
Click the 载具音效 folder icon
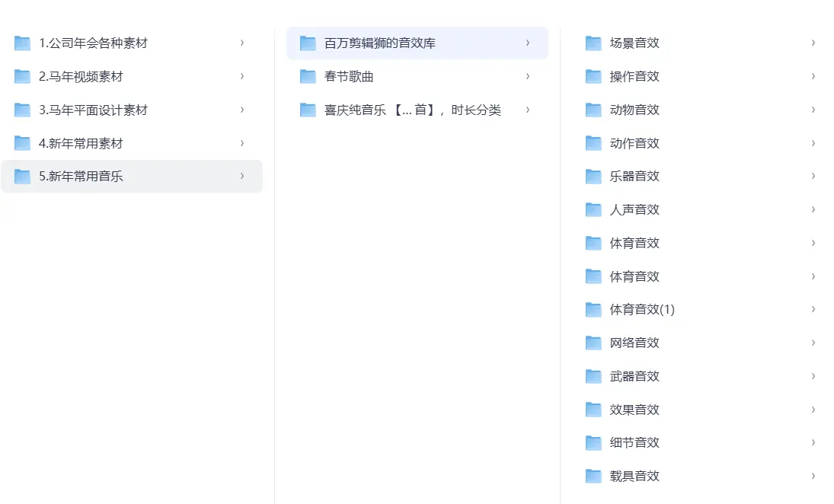coord(593,477)
